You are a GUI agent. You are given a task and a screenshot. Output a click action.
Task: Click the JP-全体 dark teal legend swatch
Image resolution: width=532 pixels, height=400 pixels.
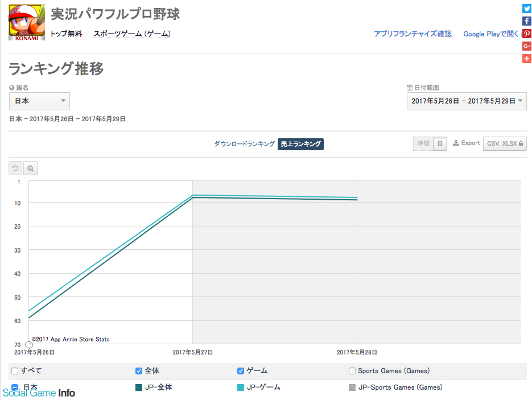pos(138,387)
